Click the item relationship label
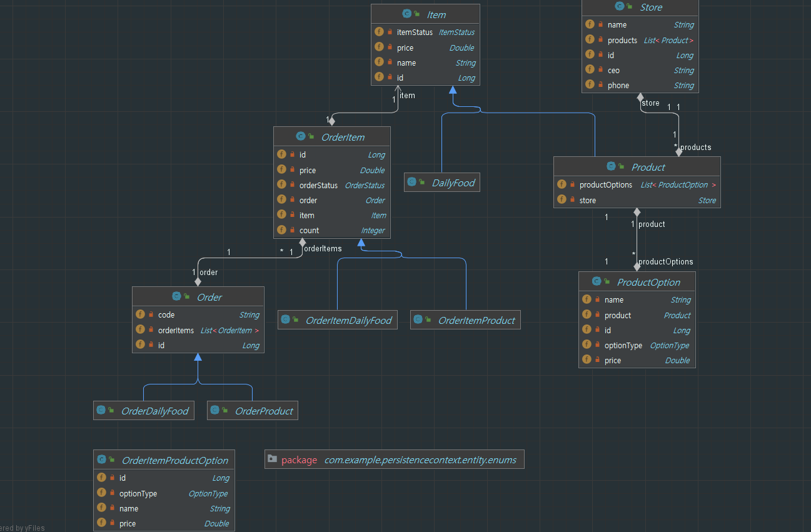Screen dimensions: 811x532 coord(407,96)
